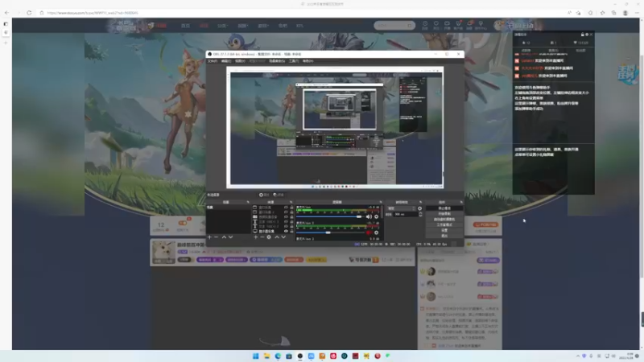This screenshot has width=644, height=362.
Task: Pop out the Scenes dock with its header icon
Action: tap(248, 203)
